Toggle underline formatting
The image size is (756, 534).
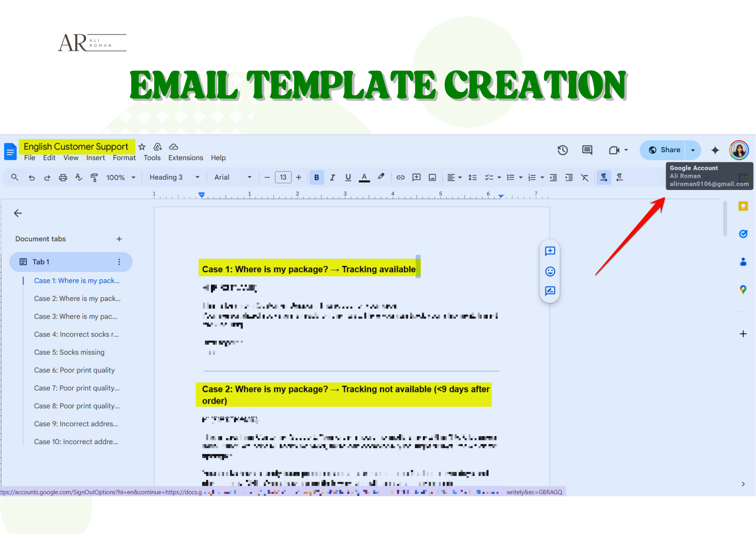coord(348,177)
